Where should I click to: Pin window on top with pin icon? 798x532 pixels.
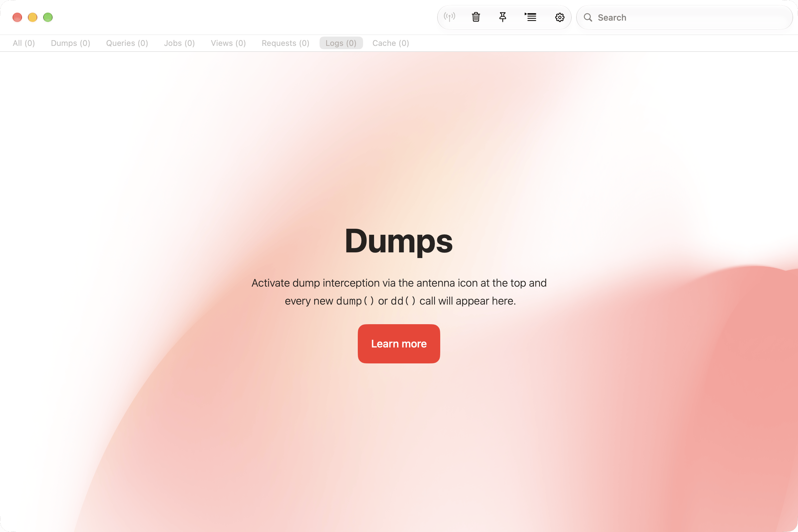click(x=502, y=17)
